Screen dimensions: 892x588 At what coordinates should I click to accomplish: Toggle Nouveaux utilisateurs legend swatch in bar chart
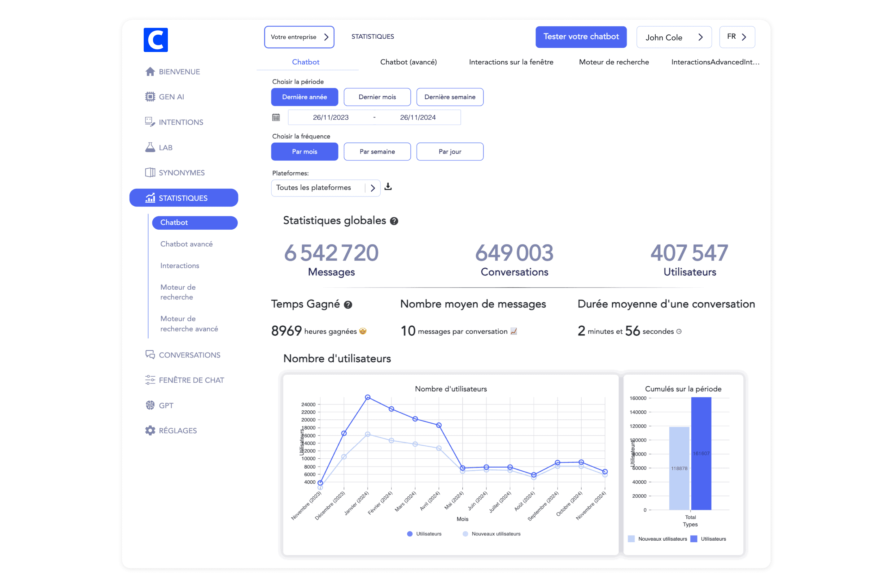(x=631, y=539)
